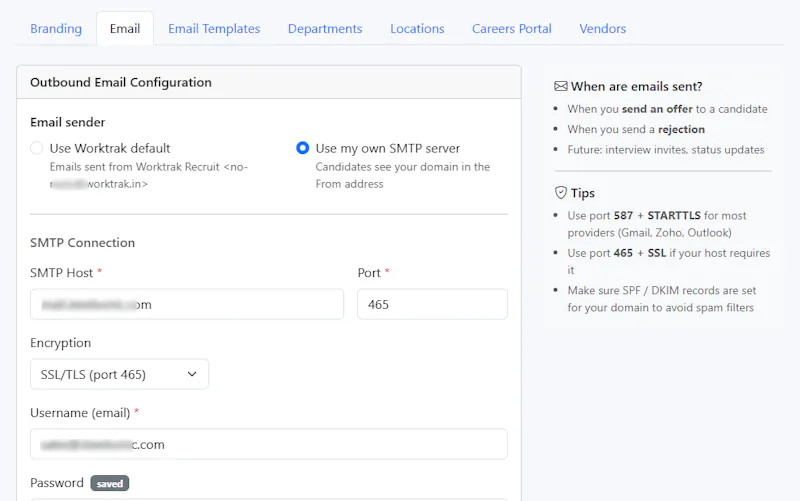The height and width of the screenshot is (501, 800).
Task: Open the Vendors tab
Action: pyautogui.click(x=603, y=29)
